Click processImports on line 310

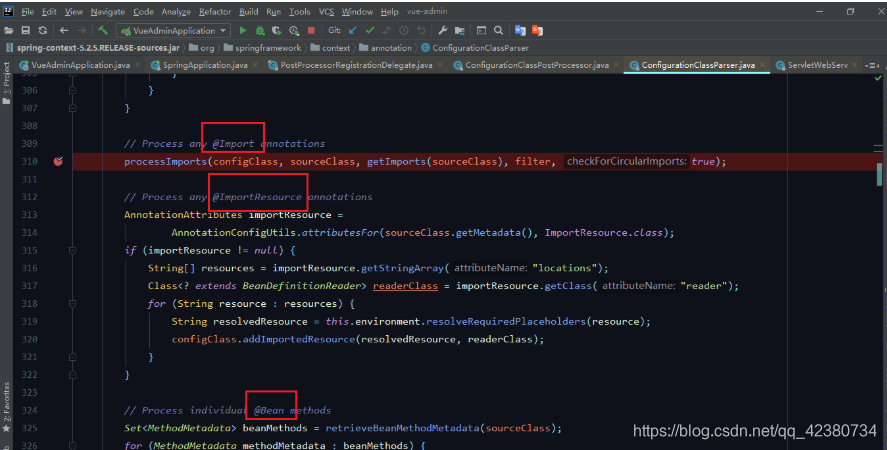tap(166, 161)
